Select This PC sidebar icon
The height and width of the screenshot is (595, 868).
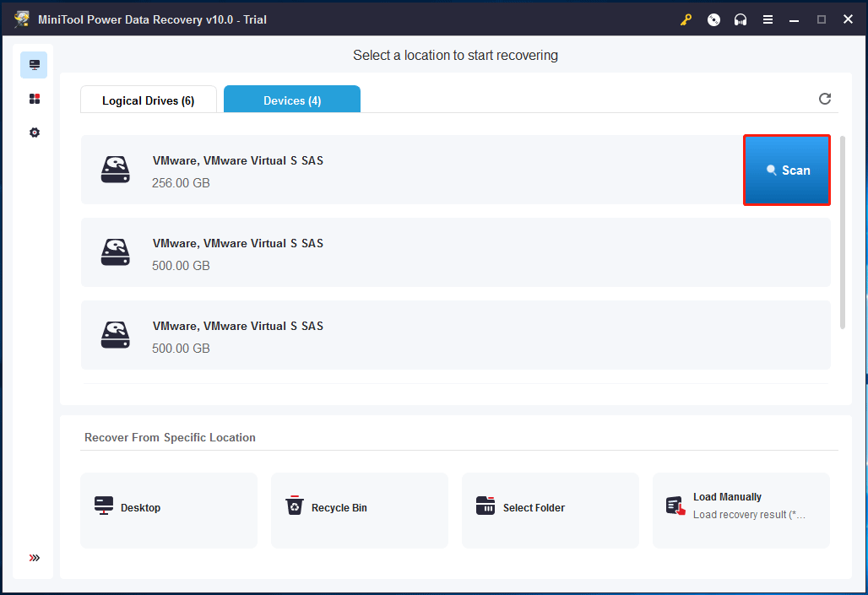(x=34, y=65)
